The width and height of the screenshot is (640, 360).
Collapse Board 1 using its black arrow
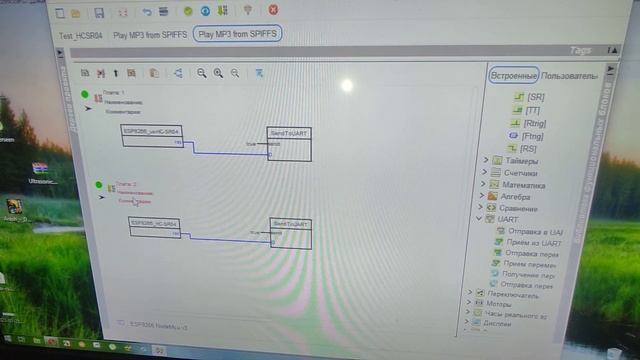(x=88, y=109)
